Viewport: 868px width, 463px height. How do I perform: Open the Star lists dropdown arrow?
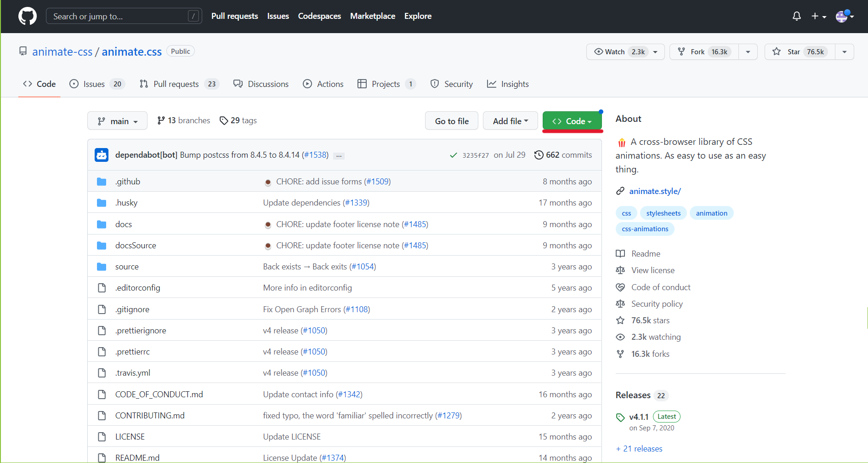pos(845,52)
